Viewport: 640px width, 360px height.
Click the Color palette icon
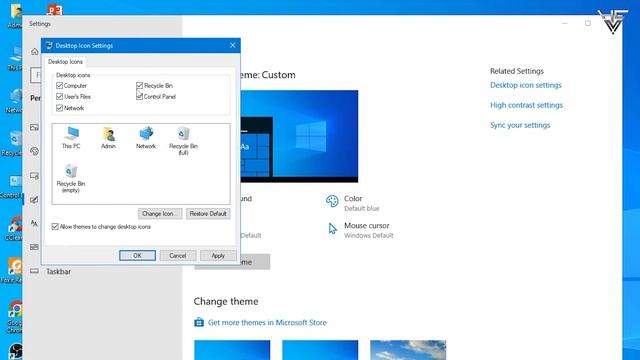(x=332, y=201)
